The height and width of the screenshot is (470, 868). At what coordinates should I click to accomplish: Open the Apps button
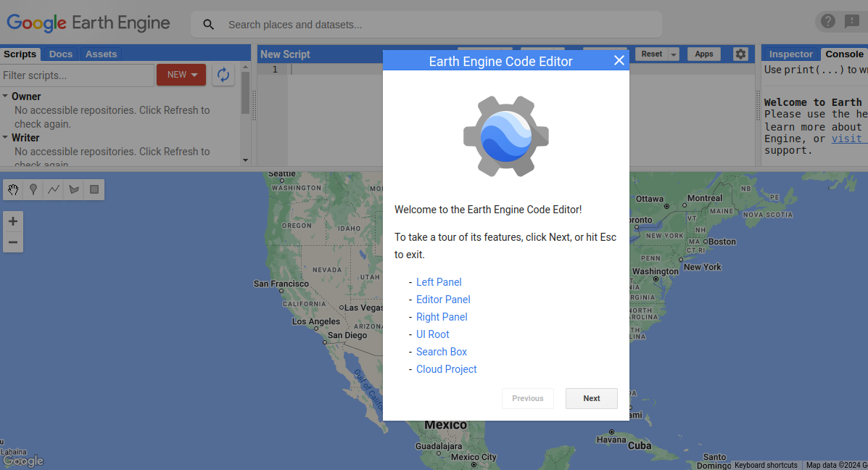703,54
